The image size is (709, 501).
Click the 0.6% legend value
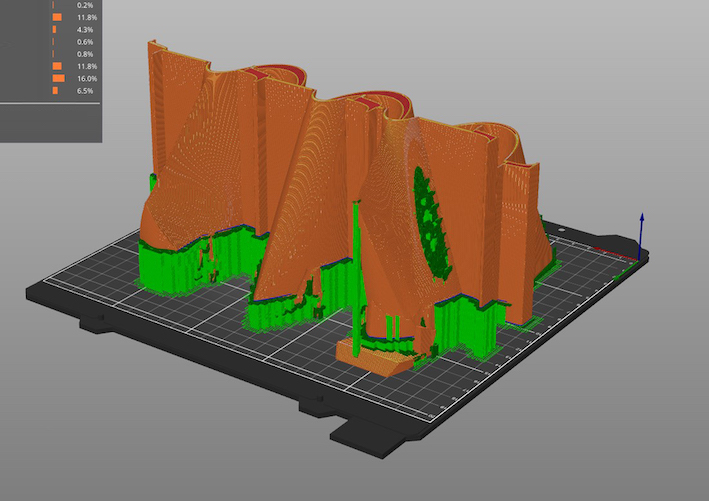point(86,42)
